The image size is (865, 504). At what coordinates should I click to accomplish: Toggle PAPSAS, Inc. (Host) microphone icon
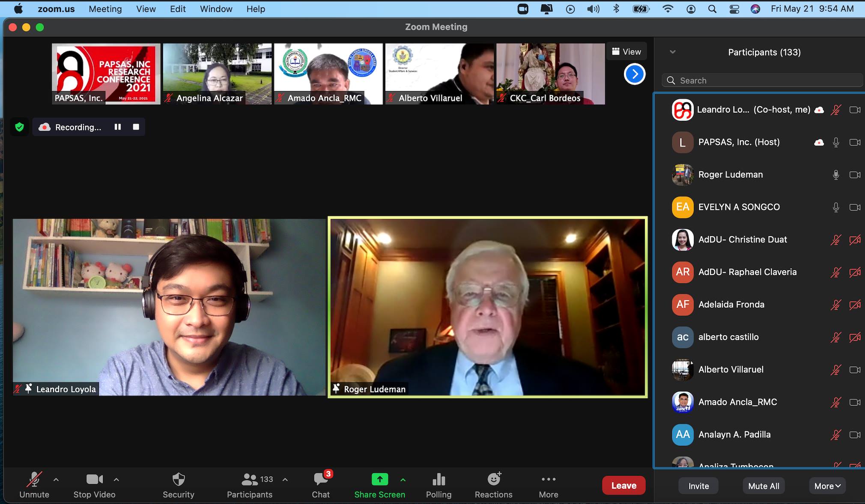click(x=835, y=142)
